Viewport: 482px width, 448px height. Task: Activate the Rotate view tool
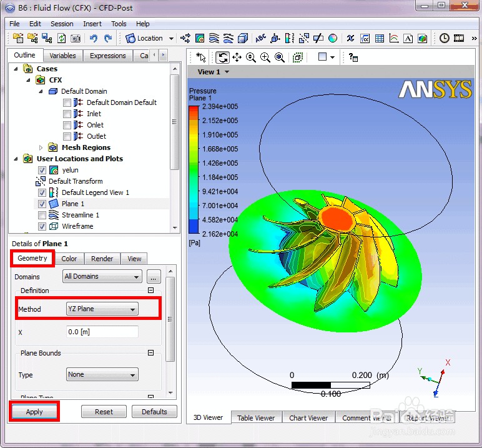pos(222,57)
